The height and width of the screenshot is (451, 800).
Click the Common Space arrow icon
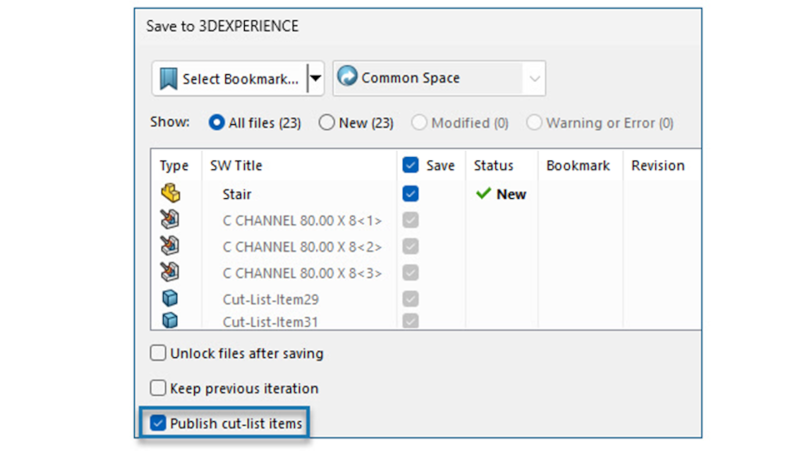pos(347,78)
